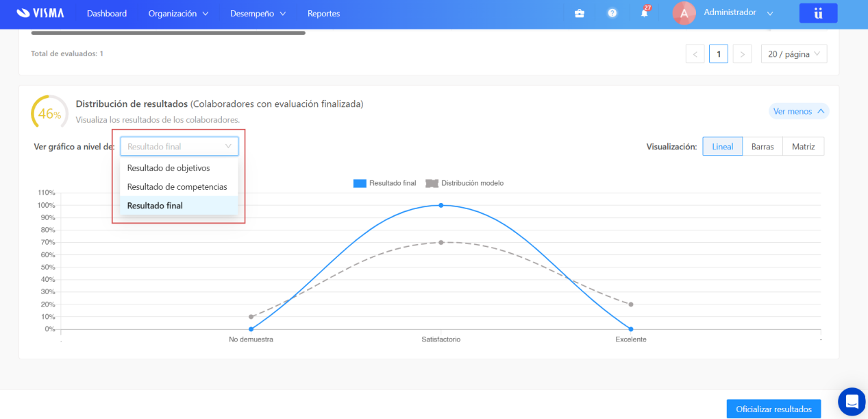Choose Resultado de objetivos option
868x419 pixels.
[179, 168]
